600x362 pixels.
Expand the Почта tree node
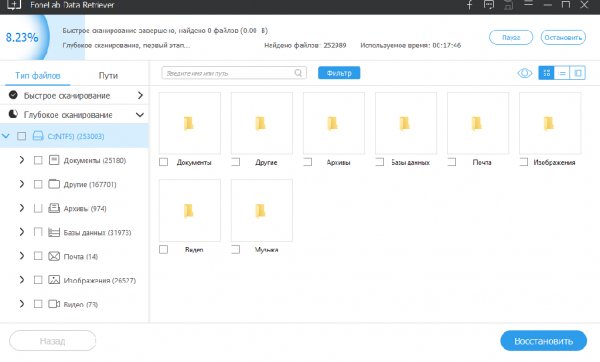coord(22,256)
